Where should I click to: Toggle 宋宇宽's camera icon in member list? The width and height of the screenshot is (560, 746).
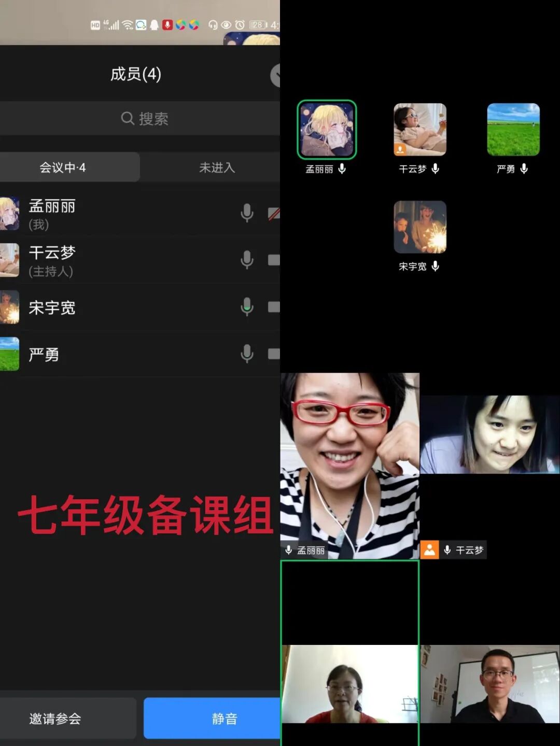coord(274,307)
